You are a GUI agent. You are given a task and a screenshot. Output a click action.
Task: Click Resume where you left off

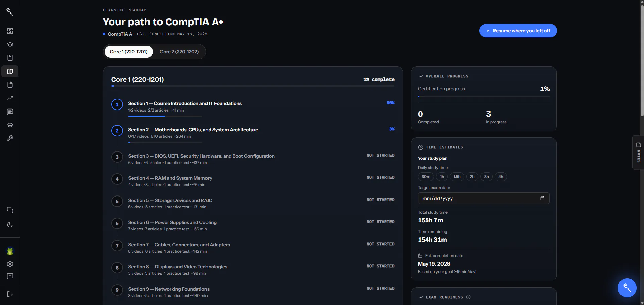tap(518, 31)
